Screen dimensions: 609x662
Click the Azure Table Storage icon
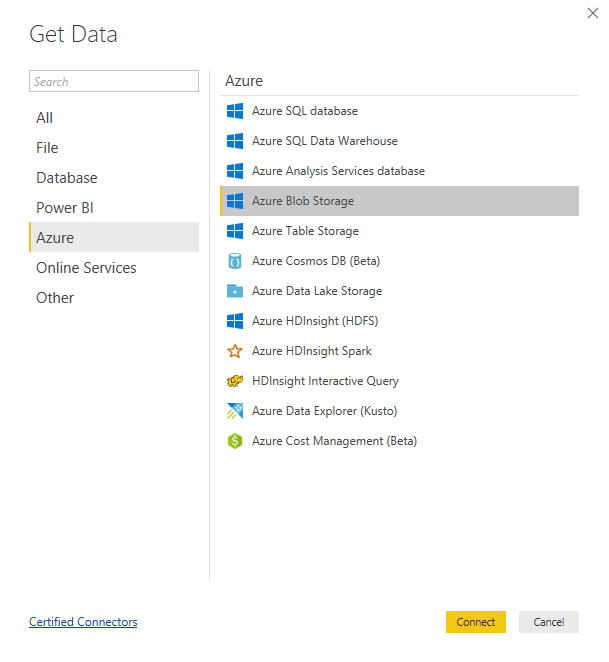tap(235, 231)
